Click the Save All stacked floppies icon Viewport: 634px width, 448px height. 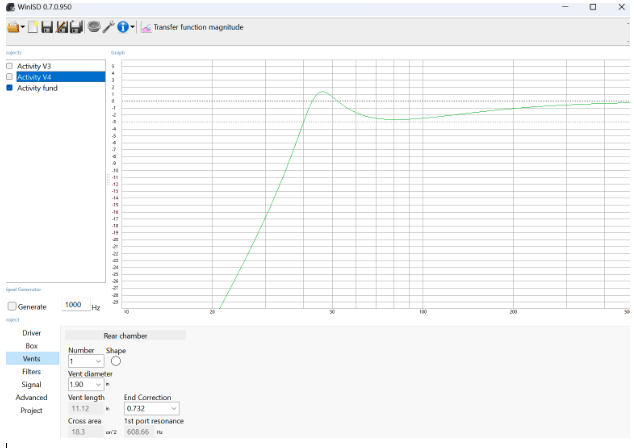pyautogui.click(x=76, y=27)
